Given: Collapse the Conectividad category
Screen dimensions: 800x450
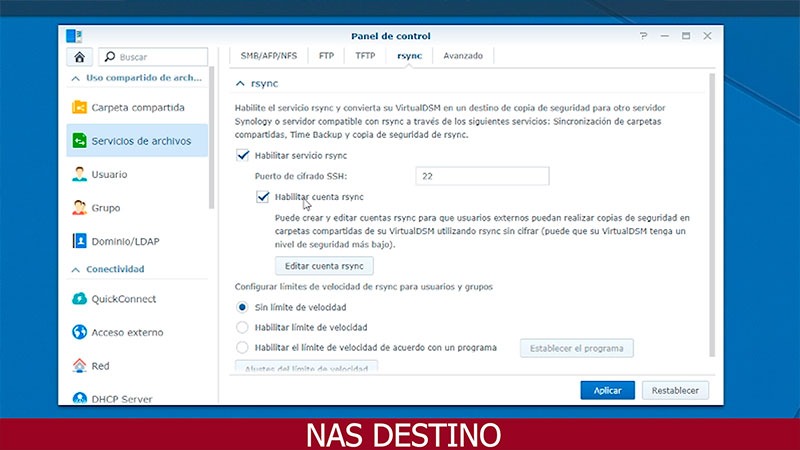Looking at the screenshot, I should pos(76,269).
